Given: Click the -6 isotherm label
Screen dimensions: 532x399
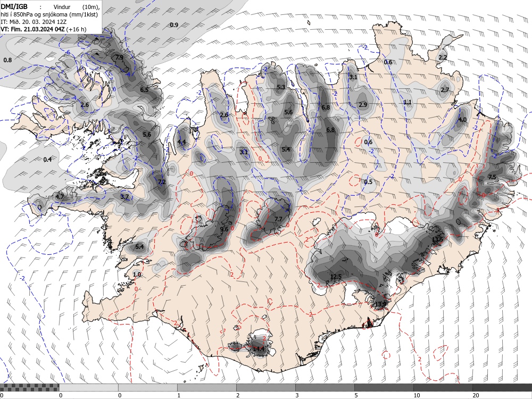Looking at the screenshot, I should pyautogui.click(x=68, y=52).
